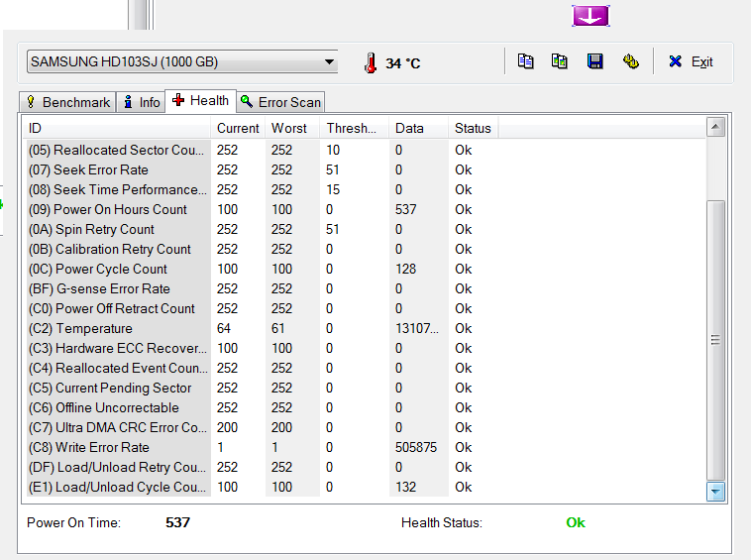The image size is (751, 560).
Task: Click threshold value 15 for Seek Time
Action: click(333, 189)
